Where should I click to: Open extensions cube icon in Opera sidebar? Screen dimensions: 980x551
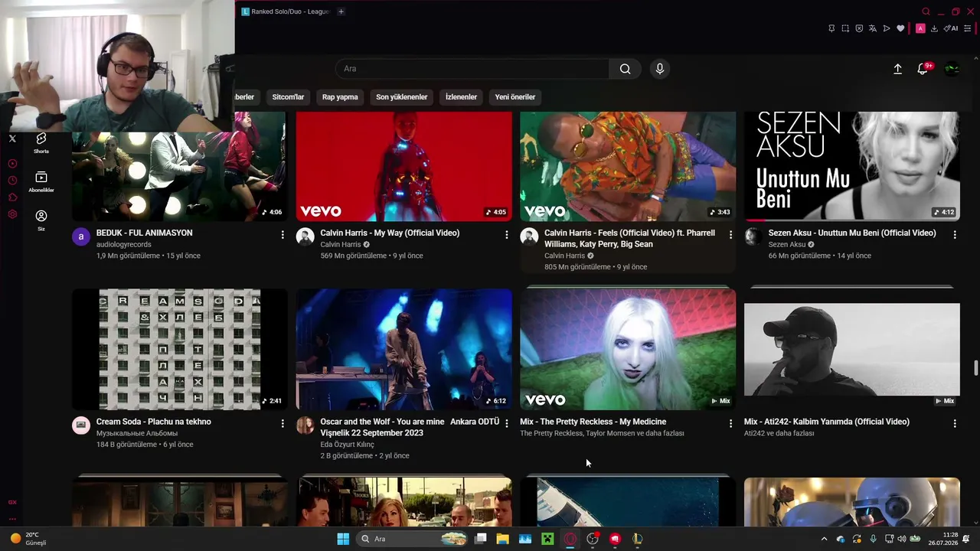pos(12,197)
